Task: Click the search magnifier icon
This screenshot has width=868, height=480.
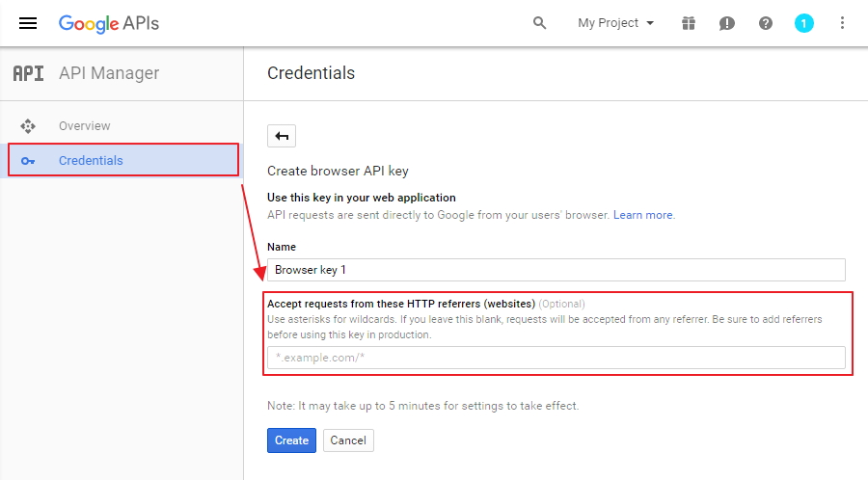Action: (x=539, y=23)
